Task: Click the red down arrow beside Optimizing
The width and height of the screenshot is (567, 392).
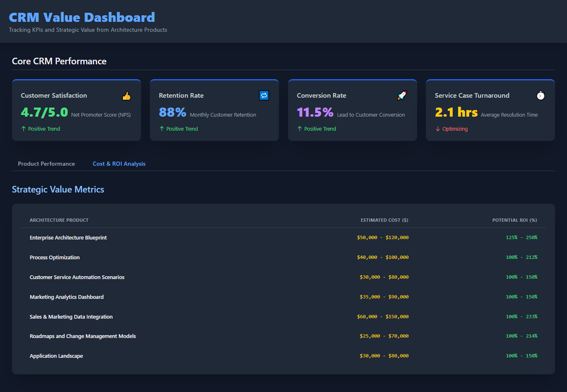Action: pos(438,129)
